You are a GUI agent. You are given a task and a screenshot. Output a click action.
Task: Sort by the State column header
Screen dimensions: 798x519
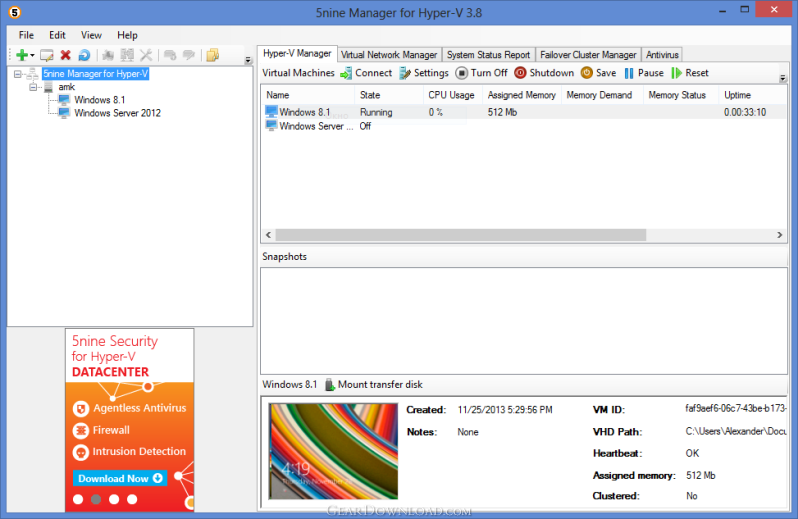pyautogui.click(x=389, y=95)
